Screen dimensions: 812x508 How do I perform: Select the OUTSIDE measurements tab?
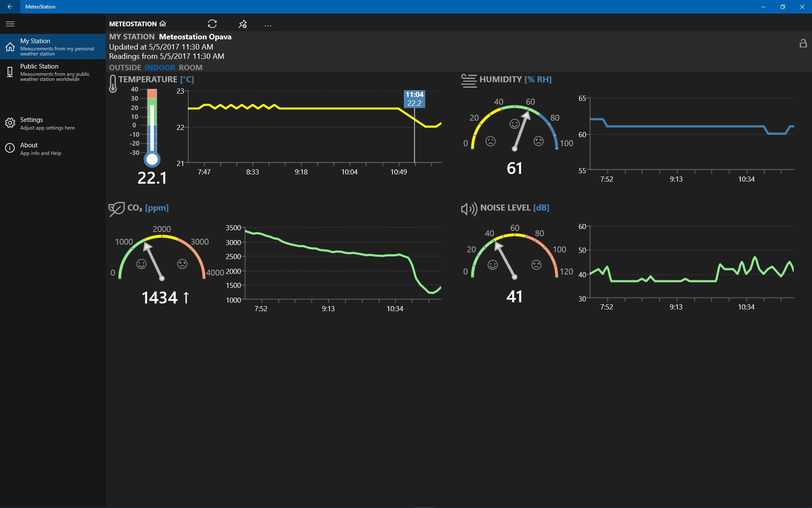tap(125, 67)
